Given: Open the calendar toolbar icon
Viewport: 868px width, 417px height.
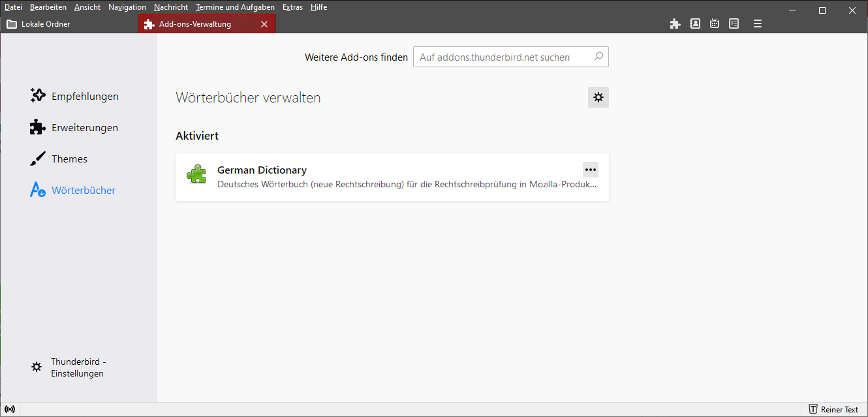Looking at the screenshot, I should tap(715, 23).
